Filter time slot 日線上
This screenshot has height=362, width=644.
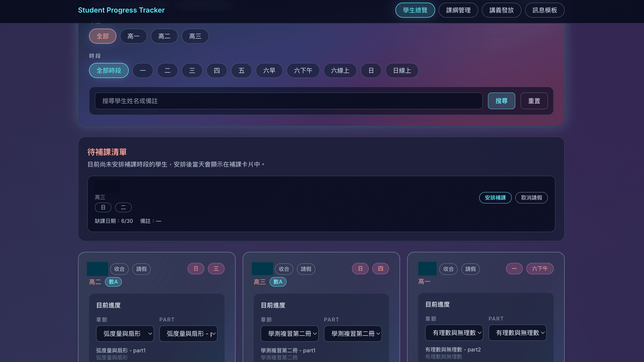[402, 70]
